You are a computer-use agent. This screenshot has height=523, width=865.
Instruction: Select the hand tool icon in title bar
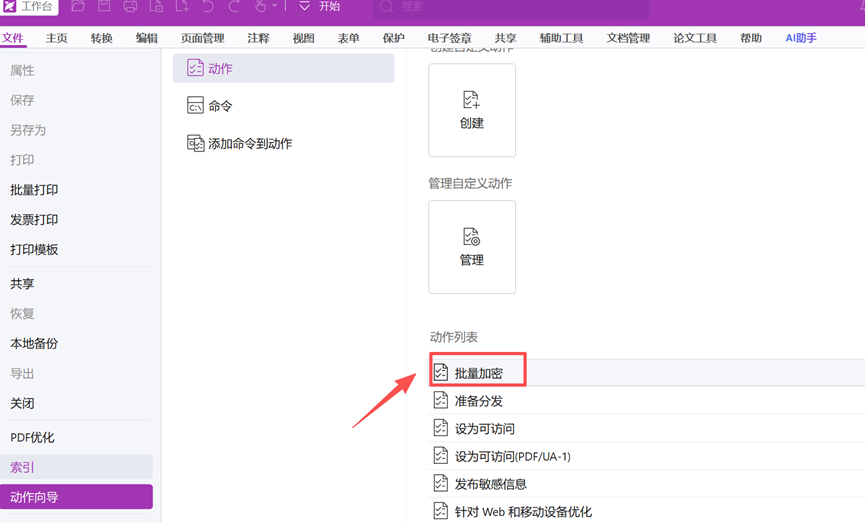[260, 7]
